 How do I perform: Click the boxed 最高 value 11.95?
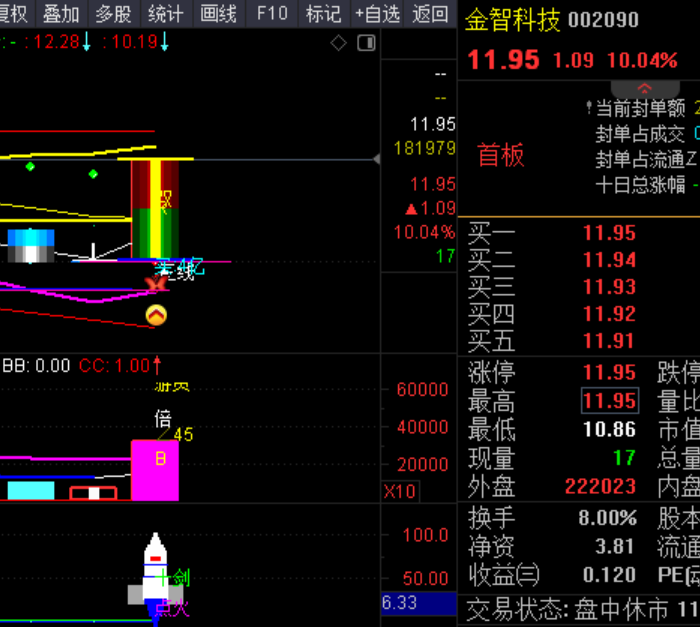(610, 401)
